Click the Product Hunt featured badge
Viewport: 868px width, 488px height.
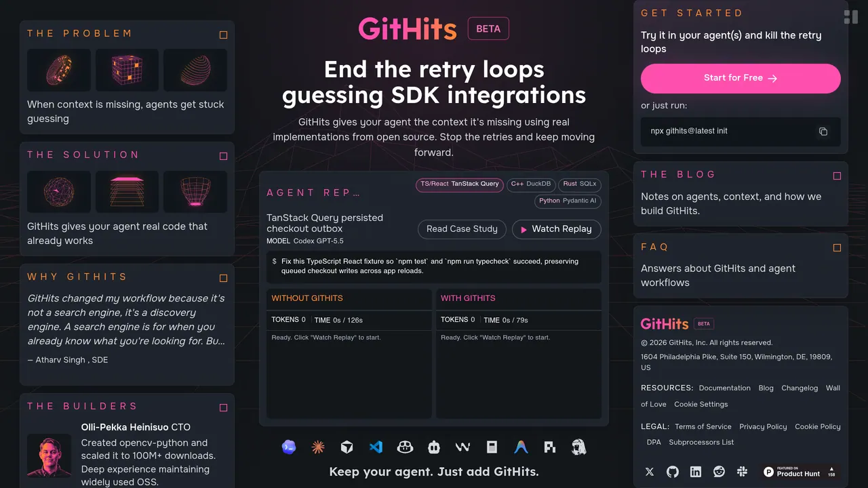pos(800,472)
